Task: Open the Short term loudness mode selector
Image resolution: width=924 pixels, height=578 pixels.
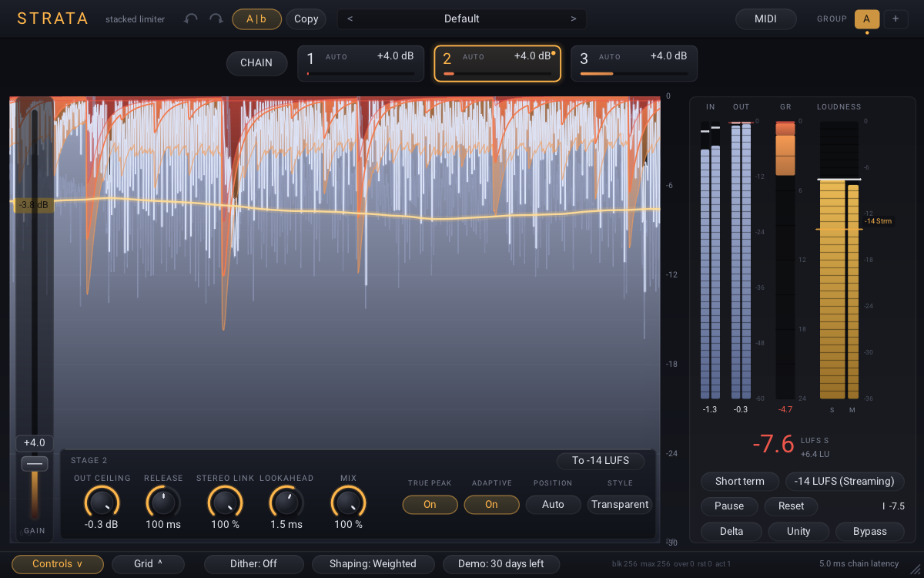Action: [x=740, y=482]
